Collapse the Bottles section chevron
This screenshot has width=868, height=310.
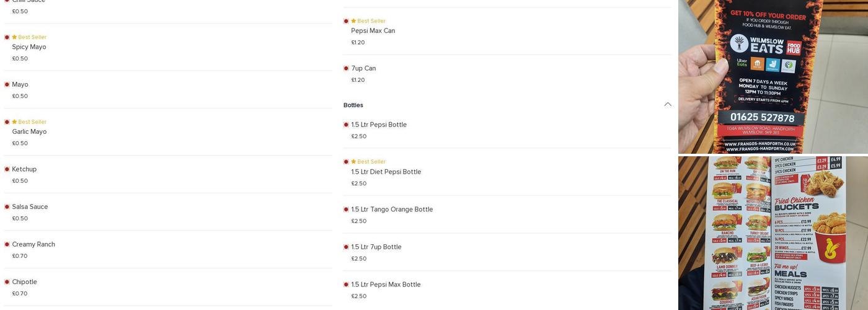[668, 105]
